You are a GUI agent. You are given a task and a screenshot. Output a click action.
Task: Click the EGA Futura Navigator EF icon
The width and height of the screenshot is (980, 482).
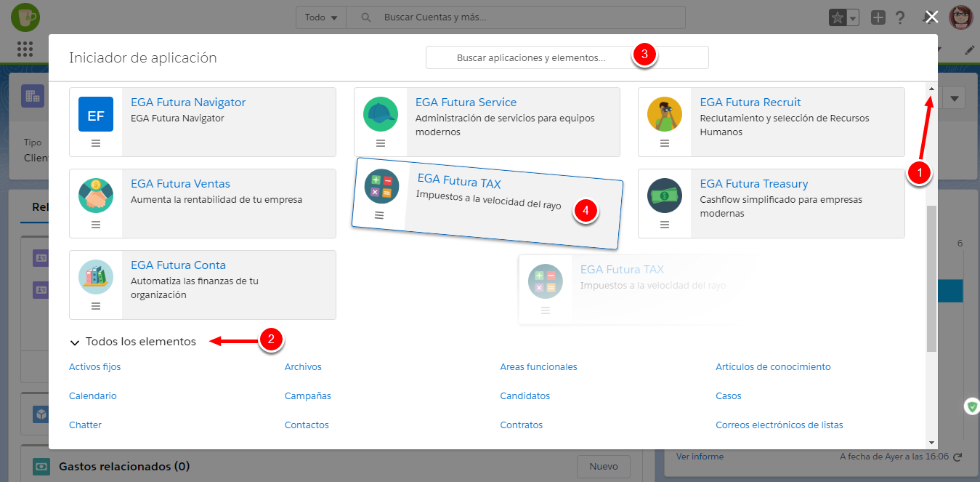pyautogui.click(x=96, y=114)
